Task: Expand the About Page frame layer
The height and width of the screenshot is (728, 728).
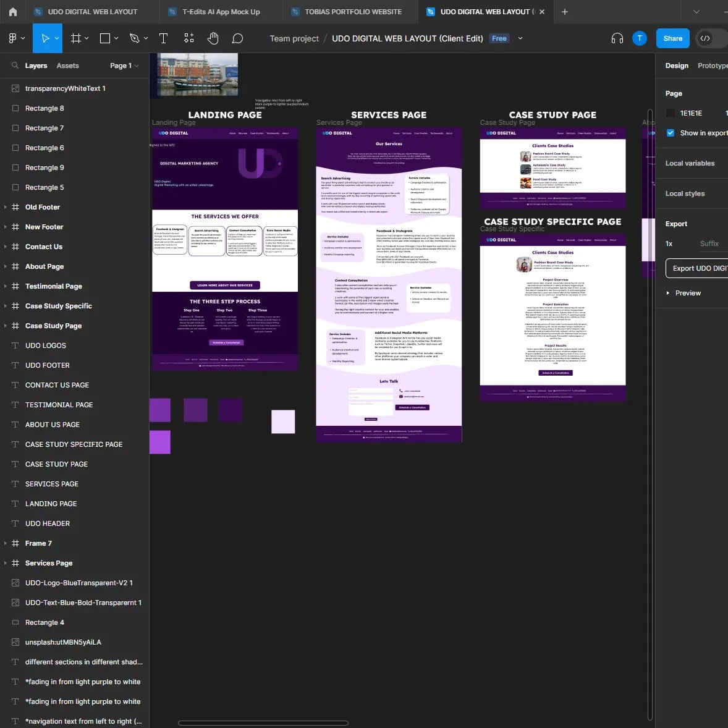Action: point(6,266)
